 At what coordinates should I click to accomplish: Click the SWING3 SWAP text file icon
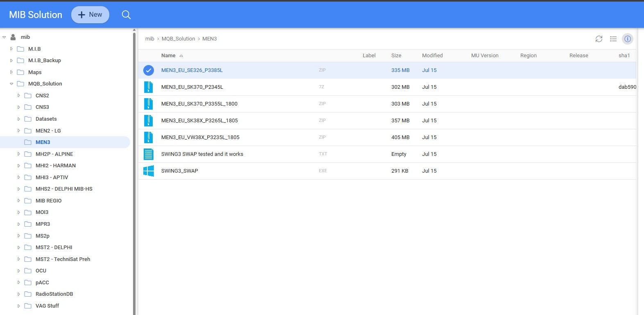(x=149, y=154)
